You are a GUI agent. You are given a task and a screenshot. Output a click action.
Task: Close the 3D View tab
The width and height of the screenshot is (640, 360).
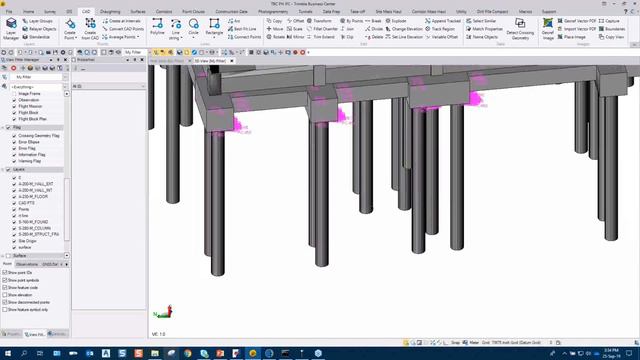(232, 61)
